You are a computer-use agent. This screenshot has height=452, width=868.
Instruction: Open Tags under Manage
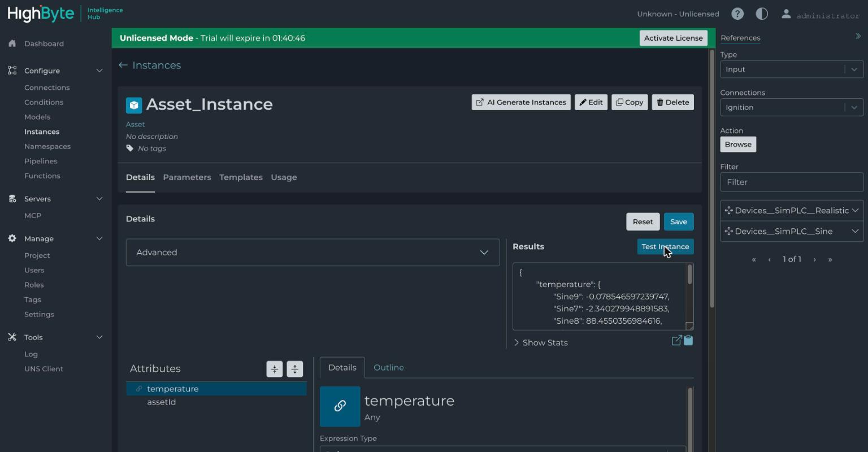pyautogui.click(x=32, y=299)
